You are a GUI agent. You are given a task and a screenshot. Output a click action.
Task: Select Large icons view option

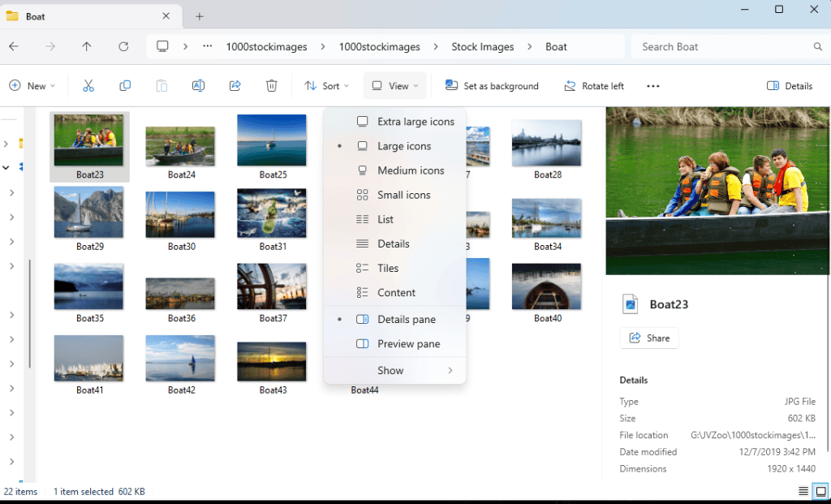pos(403,146)
